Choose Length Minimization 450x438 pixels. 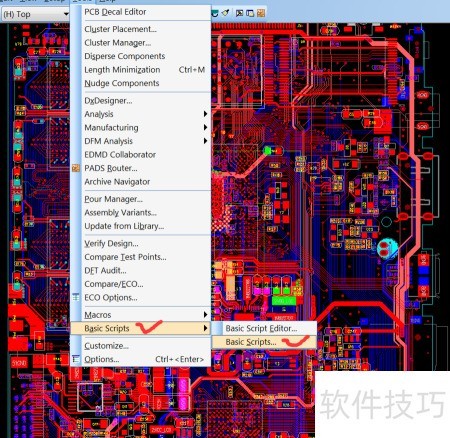tap(122, 70)
